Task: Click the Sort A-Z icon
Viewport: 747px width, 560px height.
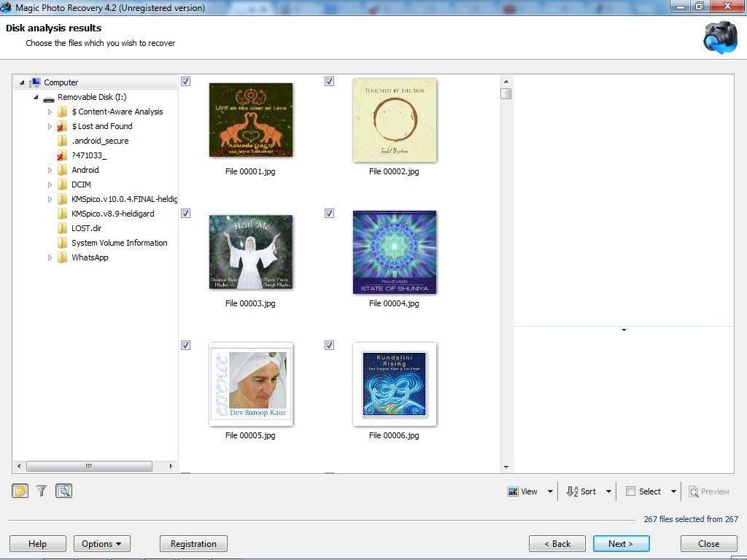Action: point(572,491)
